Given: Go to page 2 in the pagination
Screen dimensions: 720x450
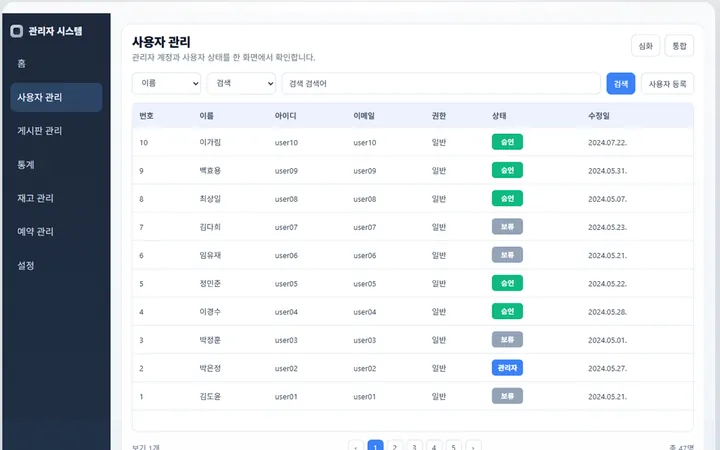Looking at the screenshot, I should click(x=395, y=446).
